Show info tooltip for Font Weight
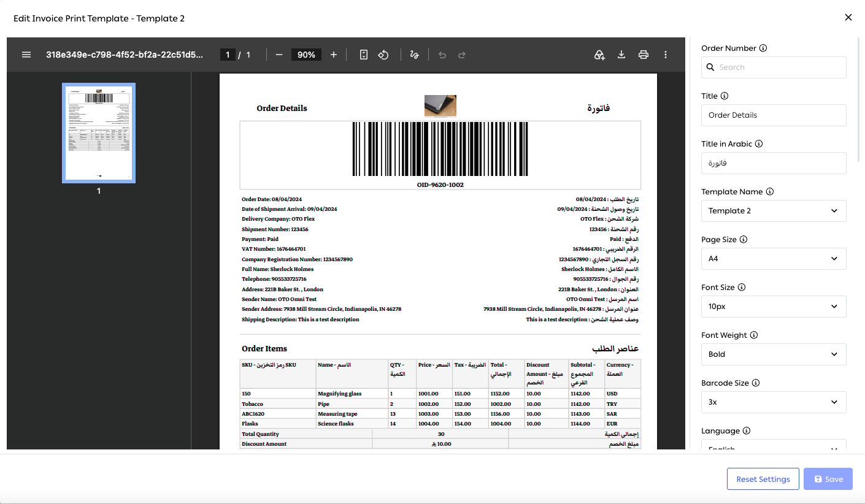The width and height of the screenshot is (865, 504). (x=754, y=335)
